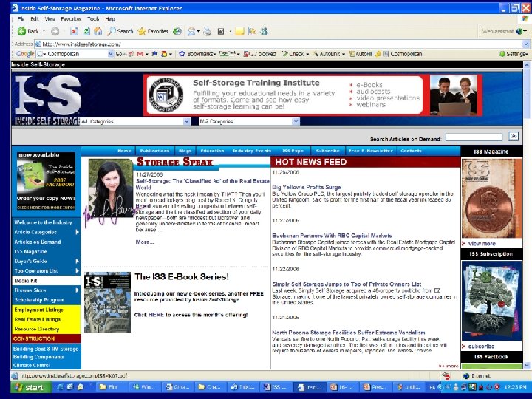
Task: Open the Help menu
Action: click(110, 19)
